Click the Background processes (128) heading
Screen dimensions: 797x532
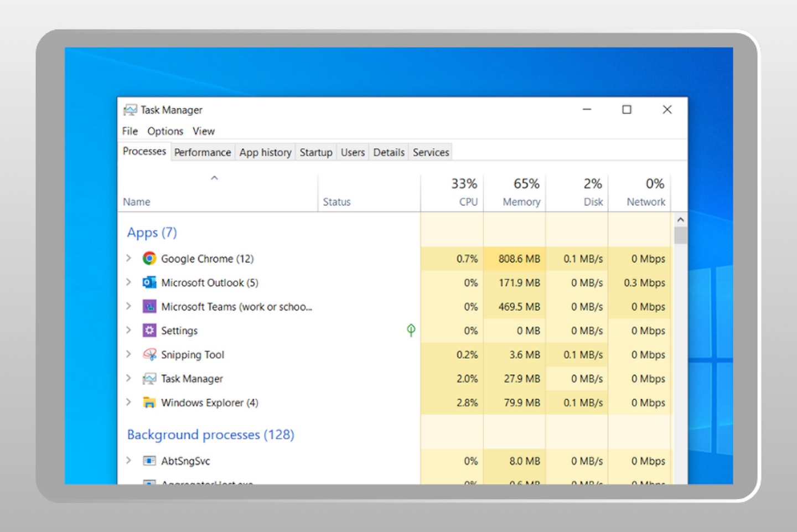click(x=210, y=435)
